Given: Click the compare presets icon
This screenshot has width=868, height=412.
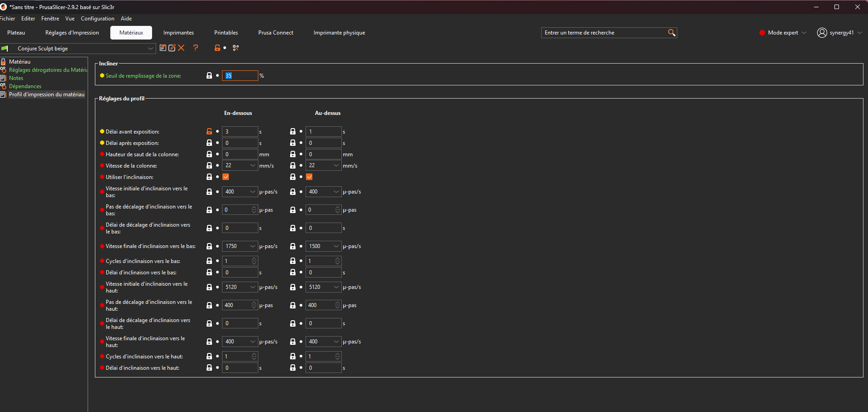Looking at the screenshot, I should tap(236, 48).
